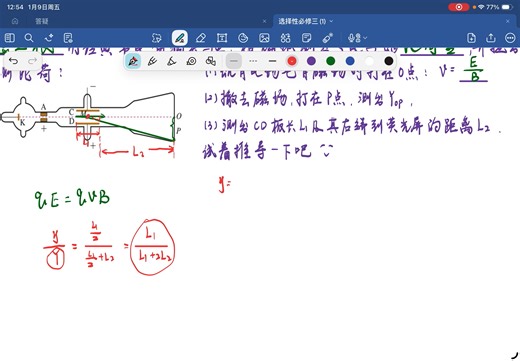This screenshot has height=361, width=520.
Task: Choose the fountain pen style
Action: (x=133, y=61)
